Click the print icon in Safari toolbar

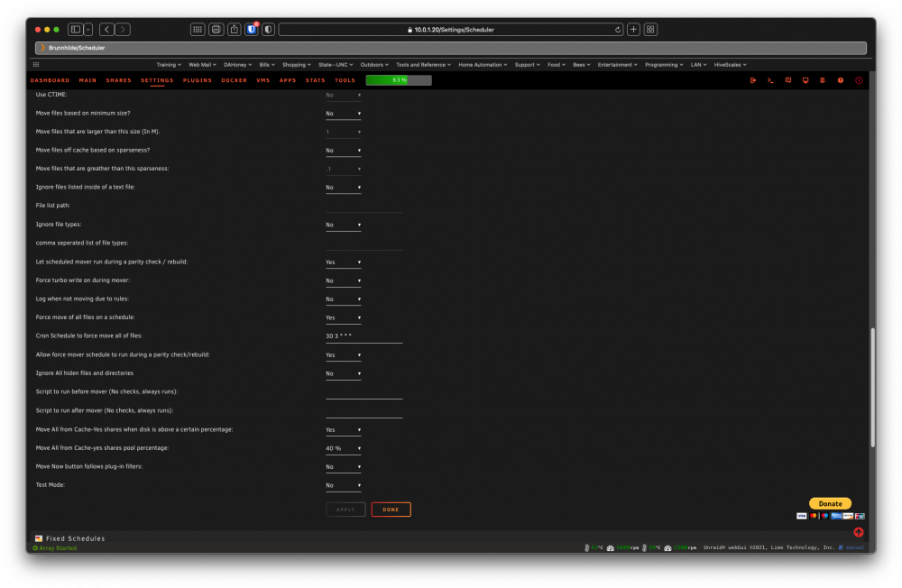tap(216, 30)
